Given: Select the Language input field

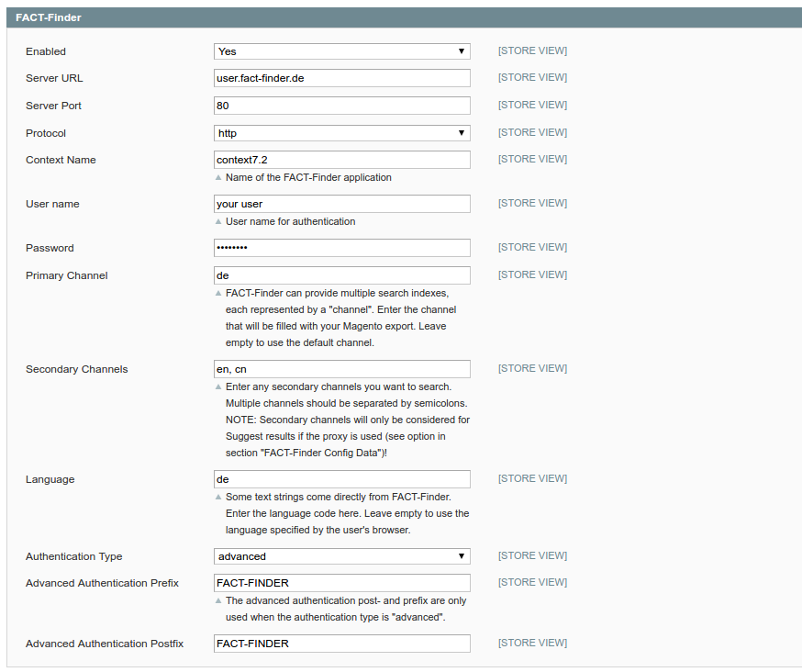Looking at the screenshot, I should click(340, 478).
